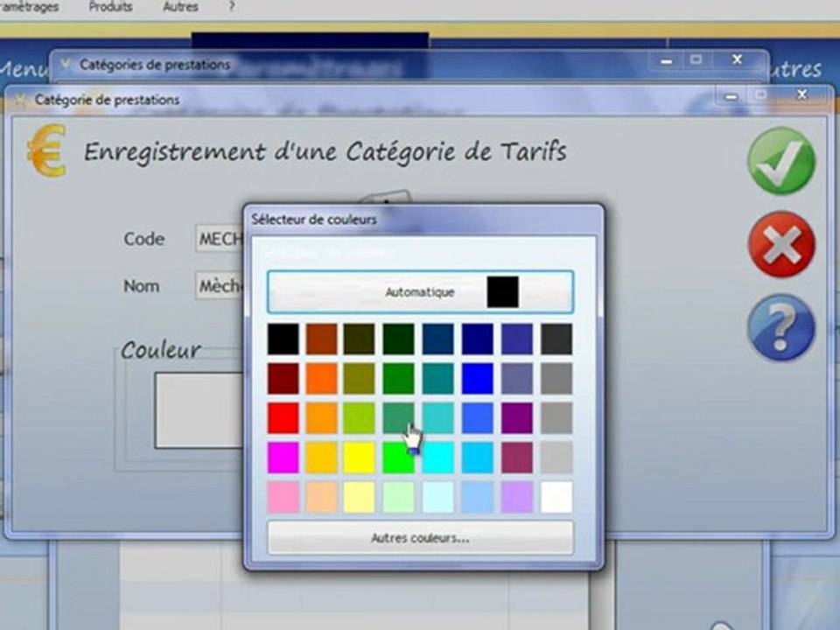Pick the dark gray swatch in top row

coord(556,339)
